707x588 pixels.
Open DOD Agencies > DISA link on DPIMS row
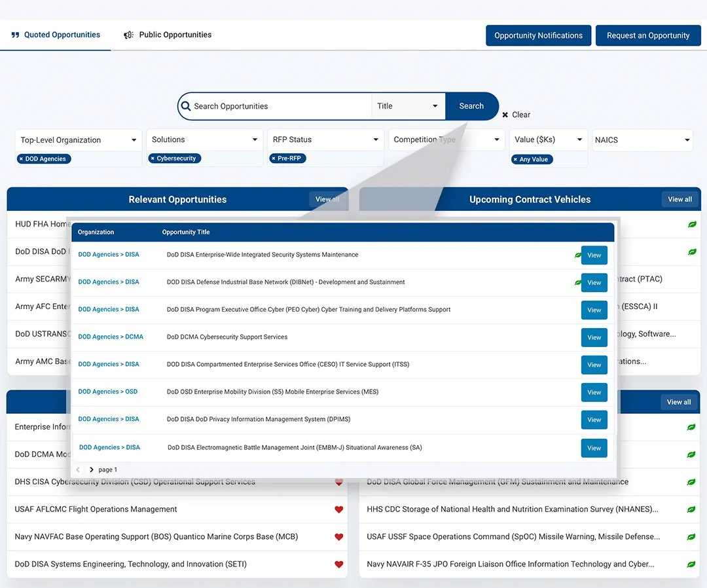tap(109, 419)
